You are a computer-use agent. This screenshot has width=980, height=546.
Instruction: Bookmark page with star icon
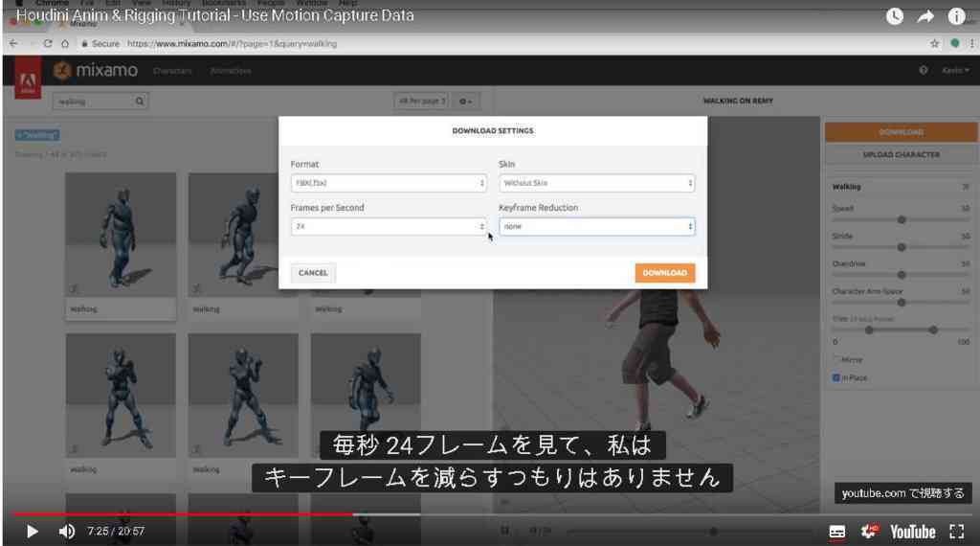click(934, 44)
